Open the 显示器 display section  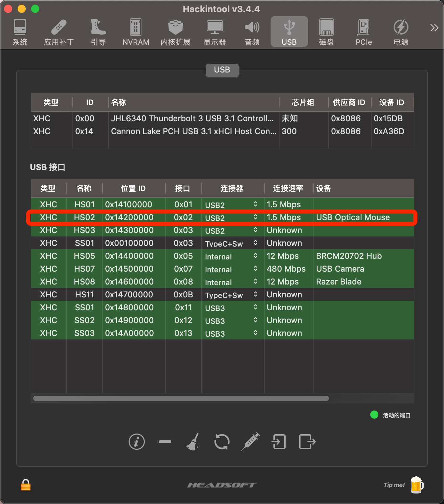pyautogui.click(x=215, y=32)
